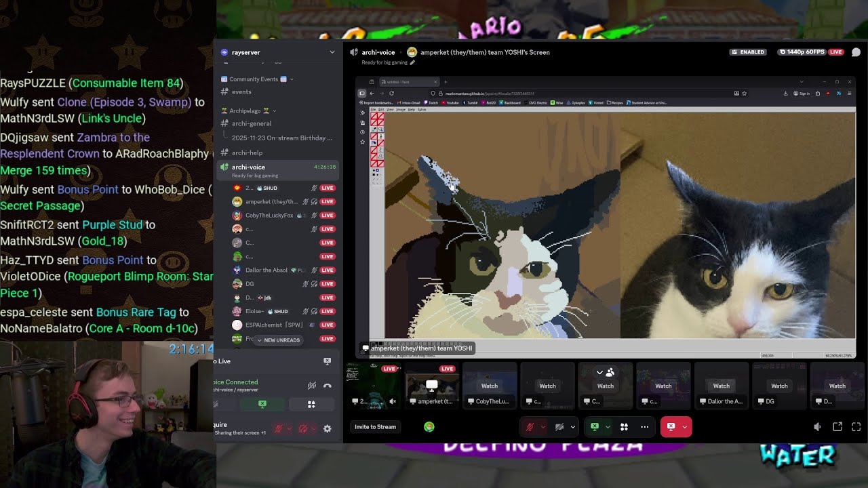Select the Magnifier tool in JS Paint toolbox
Image resolution: width=868 pixels, height=488 pixels.
click(x=381, y=129)
